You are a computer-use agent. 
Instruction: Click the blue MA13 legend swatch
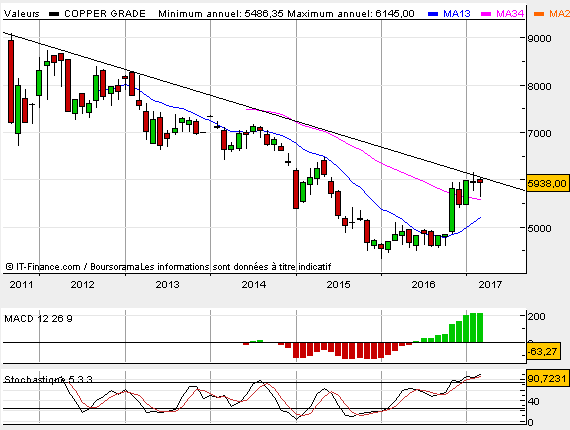click(433, 14)
